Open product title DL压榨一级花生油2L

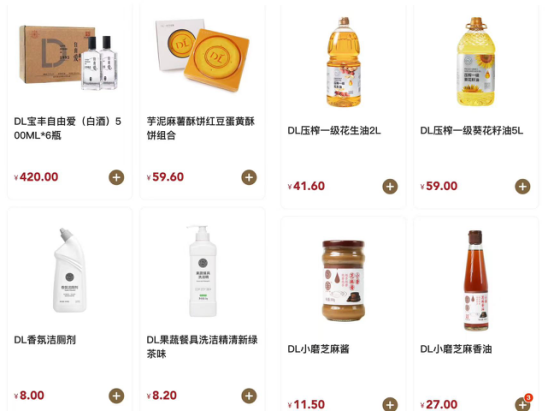click(x=334, y=131)
